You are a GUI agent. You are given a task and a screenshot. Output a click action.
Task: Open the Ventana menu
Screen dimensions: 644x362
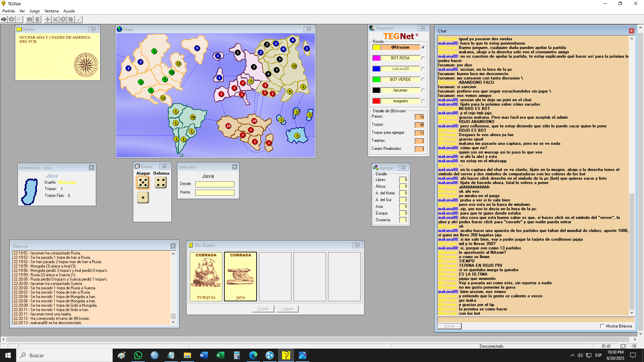52,11
